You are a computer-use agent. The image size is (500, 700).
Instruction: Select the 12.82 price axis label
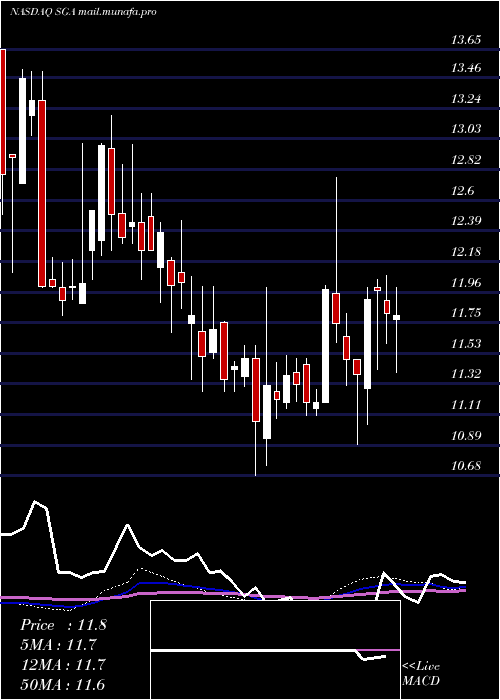point(466,160)
